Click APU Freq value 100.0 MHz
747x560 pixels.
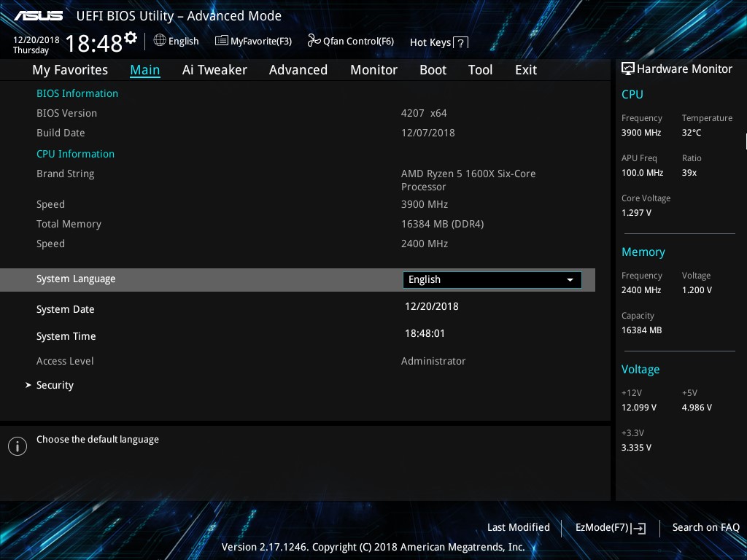point(642,172)
